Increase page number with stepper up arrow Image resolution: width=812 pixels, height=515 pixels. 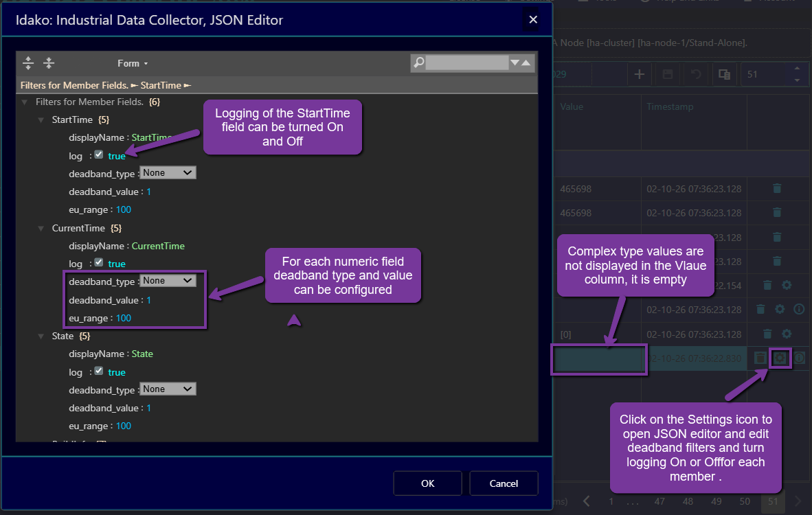click(797, 68)
